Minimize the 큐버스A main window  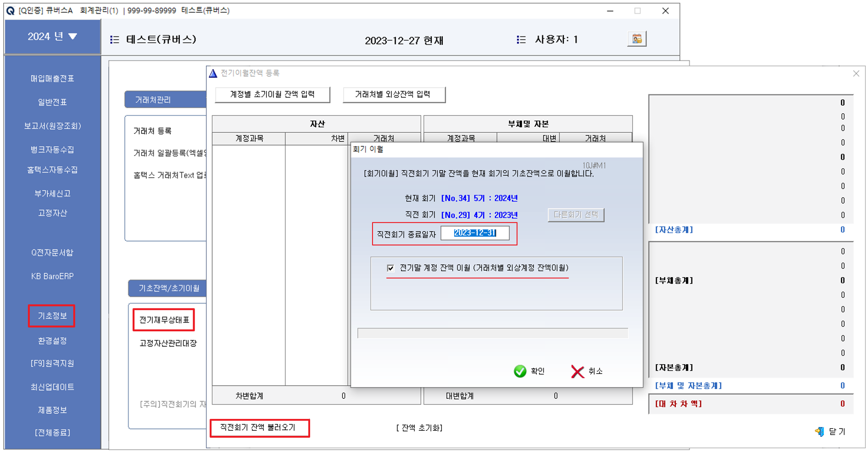pos(610,11)
